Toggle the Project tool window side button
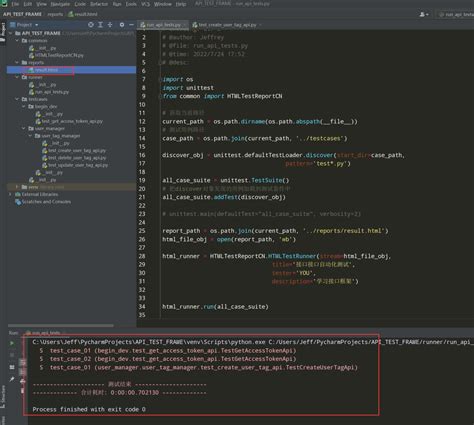This screenshot has height=425, width=474. tap(3, 32)
